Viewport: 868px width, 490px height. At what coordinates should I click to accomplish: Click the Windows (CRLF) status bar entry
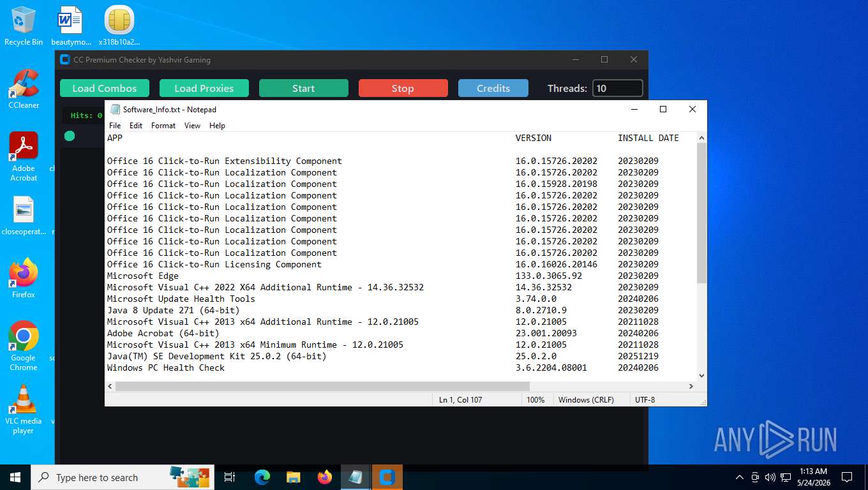pyautogui.click(x=586, y=399)
